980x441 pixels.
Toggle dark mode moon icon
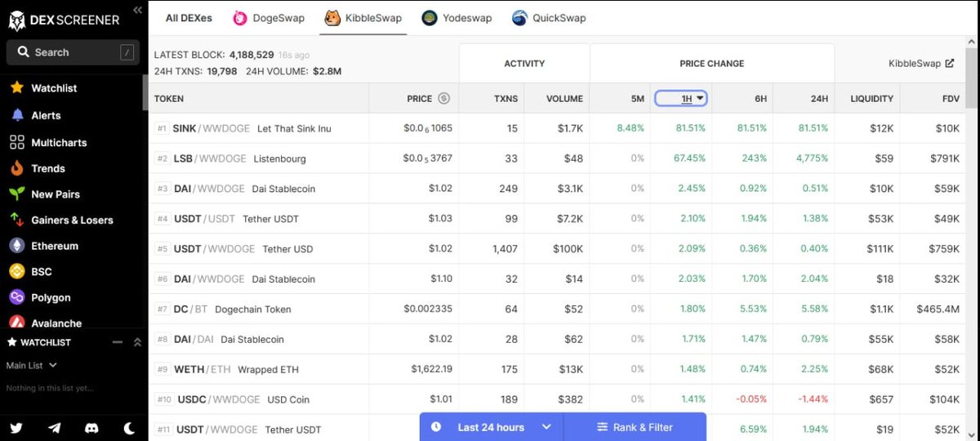(x=129, y=427)
